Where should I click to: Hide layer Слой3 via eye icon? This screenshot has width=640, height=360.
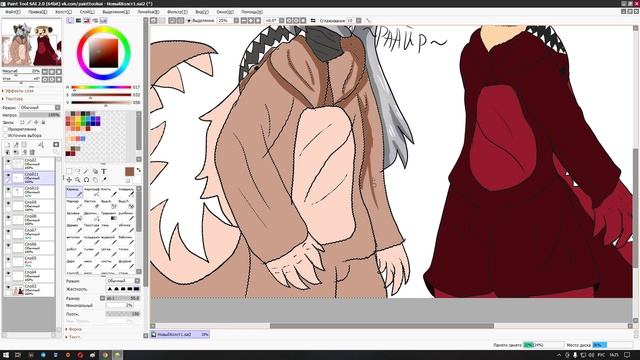[x=8, y=287]
